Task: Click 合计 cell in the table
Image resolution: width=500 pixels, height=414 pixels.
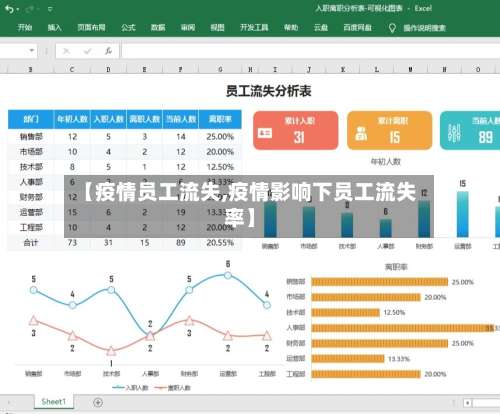Action: tap(31, 242)
